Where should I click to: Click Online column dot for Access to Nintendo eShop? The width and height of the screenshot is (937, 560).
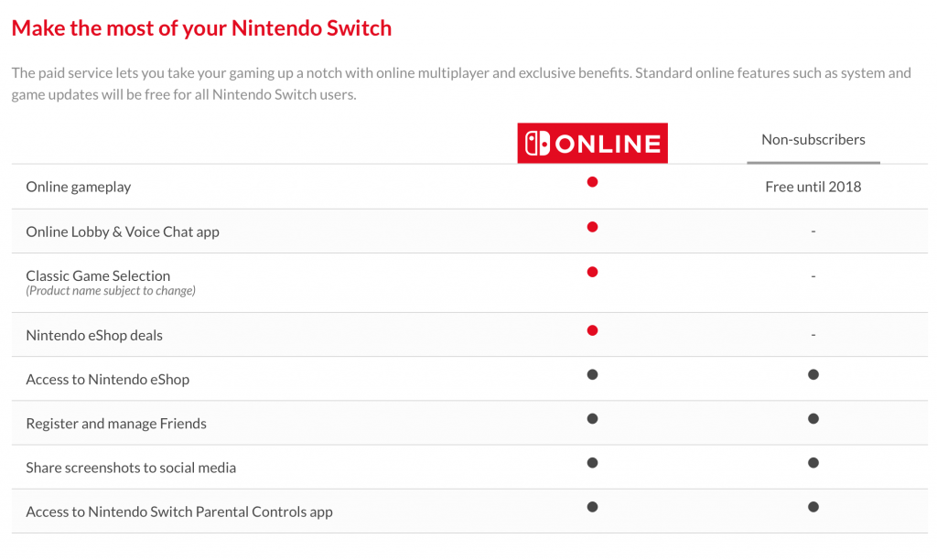[592, 375]
